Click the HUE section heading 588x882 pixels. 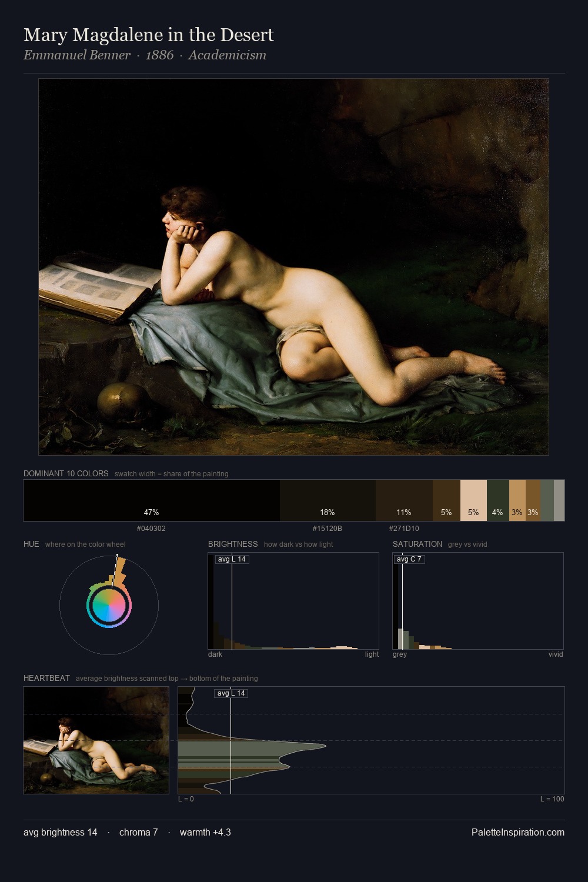pyautogui.click(x=31, y=544)
